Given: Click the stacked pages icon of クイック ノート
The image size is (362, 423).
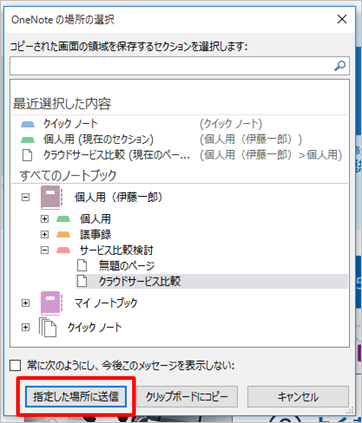Looking at the screenshot, I should tap(48, 327).
